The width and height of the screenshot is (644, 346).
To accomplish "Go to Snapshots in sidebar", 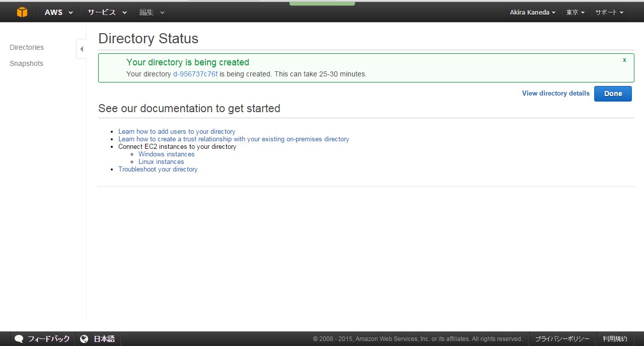I will (26, 63).
